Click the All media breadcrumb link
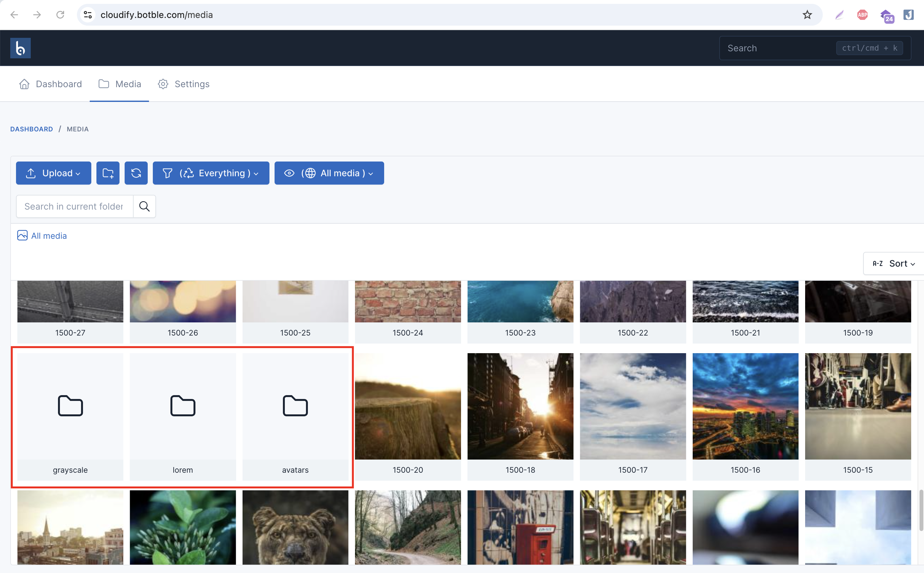Image resolution: width=924 pixels, height=573 pixels. pyautogui.click(x=49, y=236)
